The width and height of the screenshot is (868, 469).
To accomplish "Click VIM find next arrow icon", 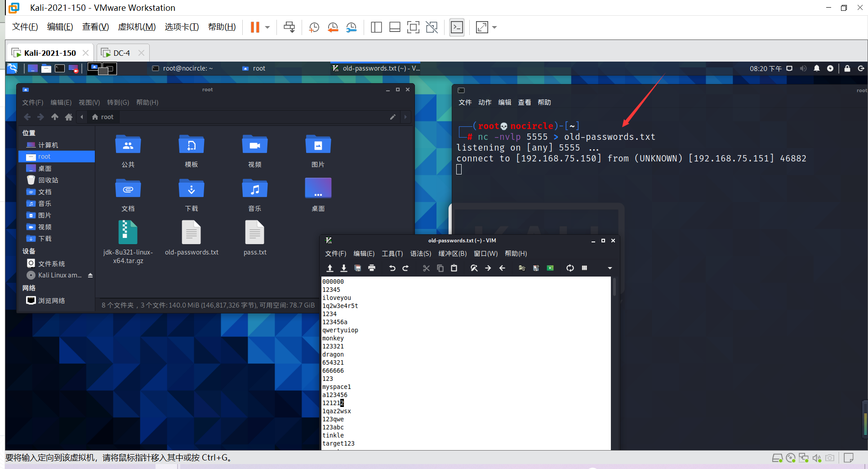I will pos(488,268).
